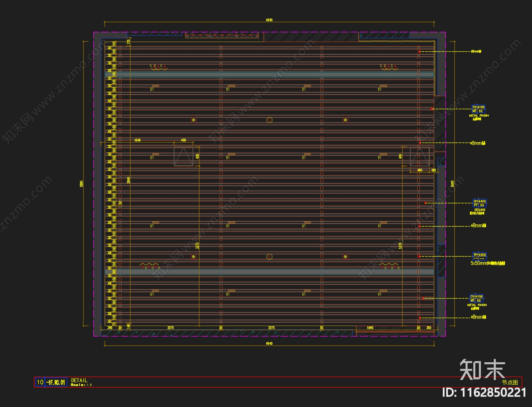This screenshot has height=407, width=532.
Task: Select access hatch square beside 1540 dimension
Action: click(184, 156)
